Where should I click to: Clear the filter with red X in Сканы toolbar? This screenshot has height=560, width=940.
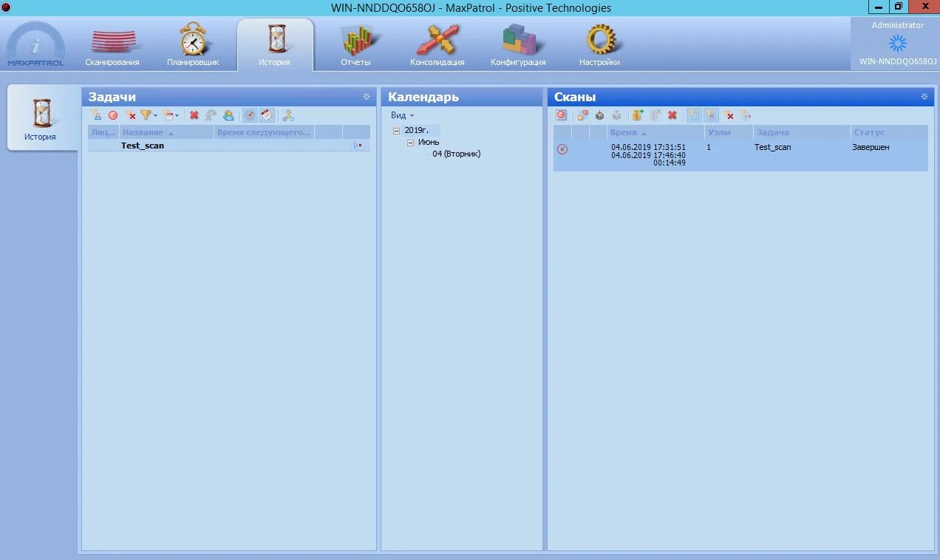pyautogui.click(x=729, y=115)
